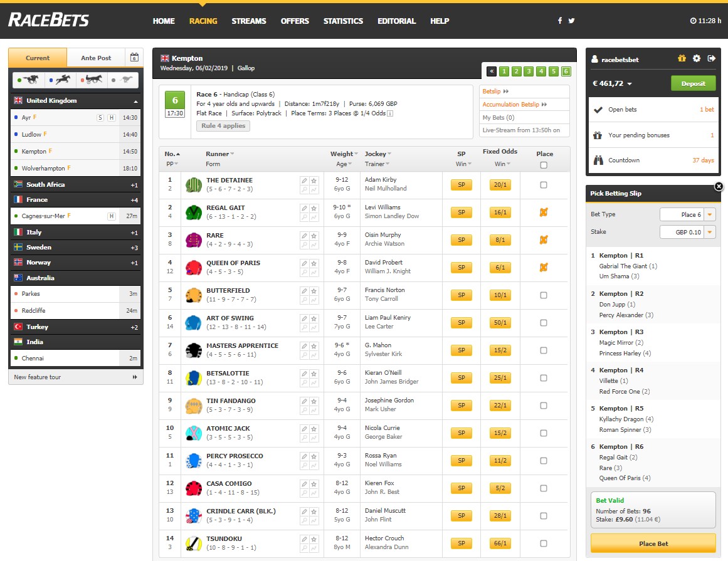Click the info icon beside Place Terms
The image size is (728, 561).
tap(390, 113)
